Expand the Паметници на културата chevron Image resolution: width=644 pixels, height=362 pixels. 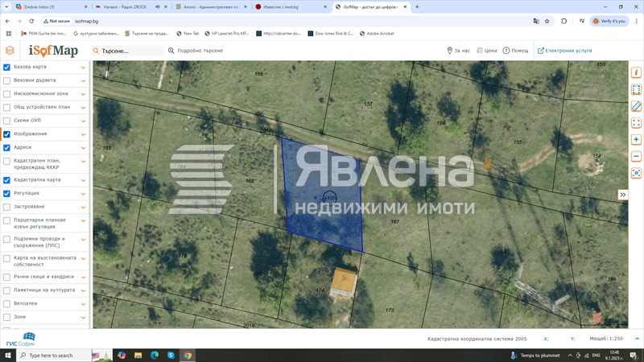[83, 290]
